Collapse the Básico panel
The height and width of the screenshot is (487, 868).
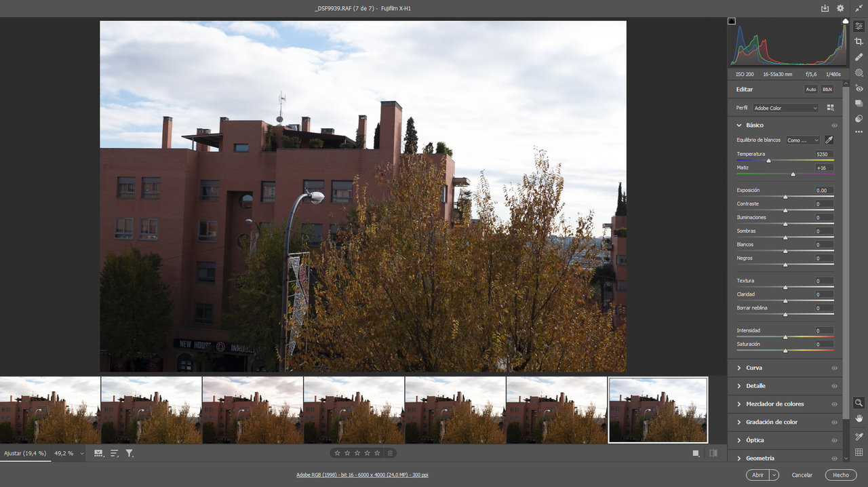[x=739, y=125]
